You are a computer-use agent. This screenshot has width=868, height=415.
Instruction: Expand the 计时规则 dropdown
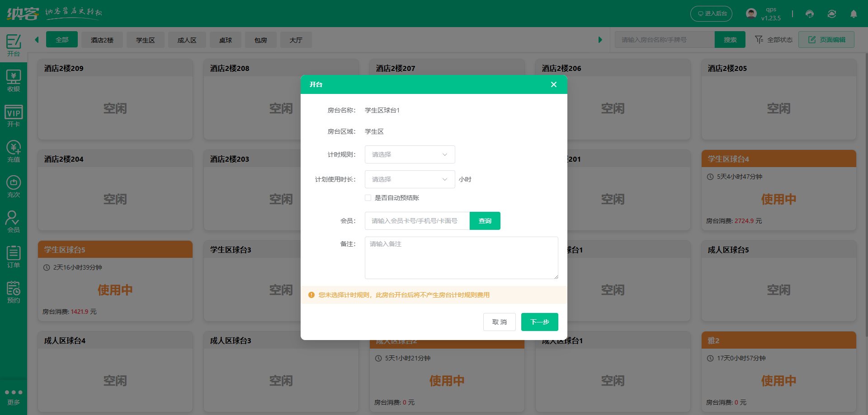tap(410, 154)
